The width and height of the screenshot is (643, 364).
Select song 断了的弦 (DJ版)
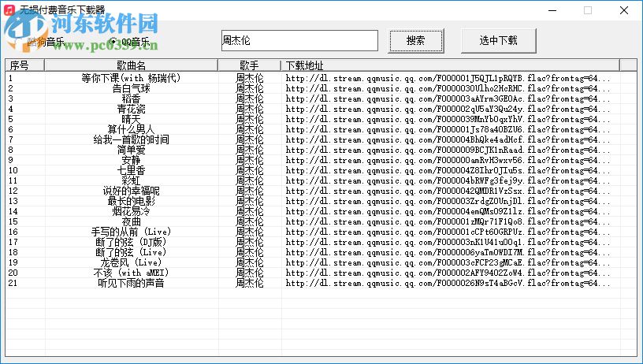point(131,242)
